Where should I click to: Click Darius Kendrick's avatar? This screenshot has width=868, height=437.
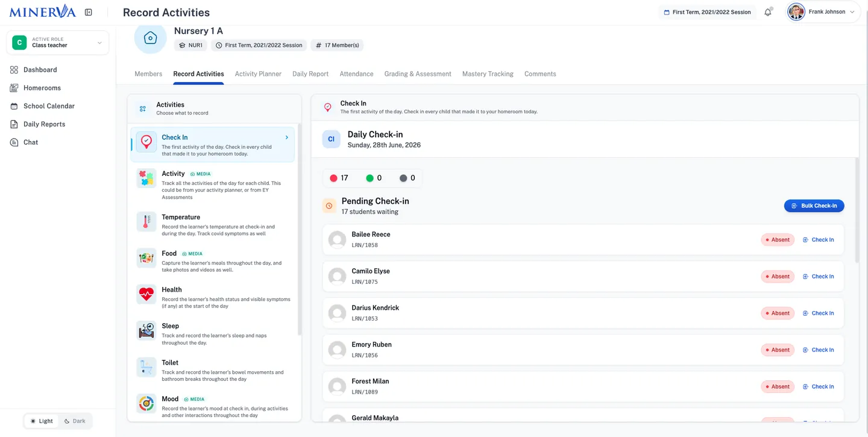[337, 313]
